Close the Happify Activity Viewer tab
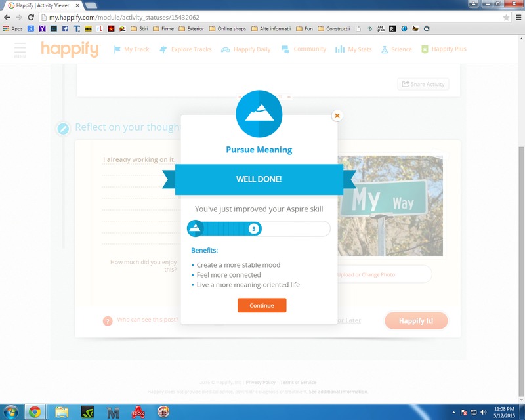This screenshot has width=525, height=420. 77,5
